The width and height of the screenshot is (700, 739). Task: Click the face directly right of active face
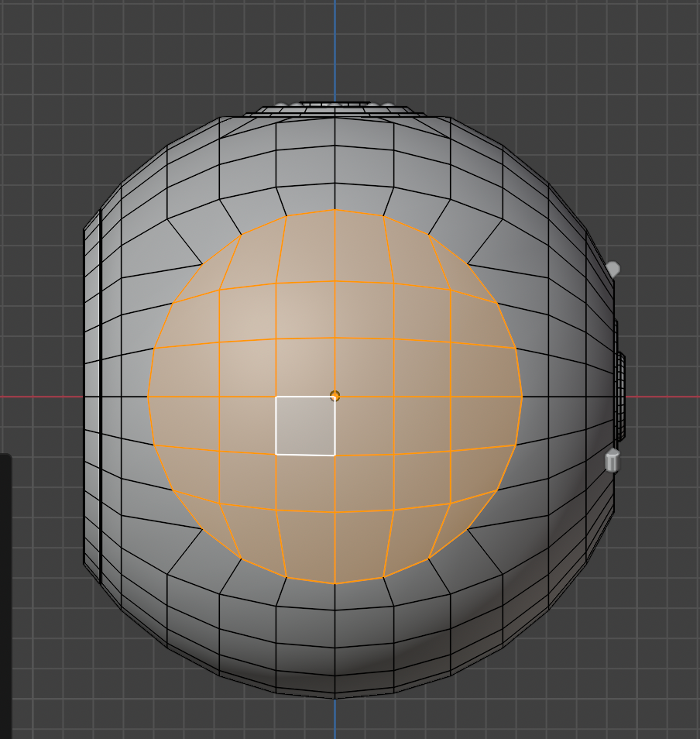pos(364,425)
